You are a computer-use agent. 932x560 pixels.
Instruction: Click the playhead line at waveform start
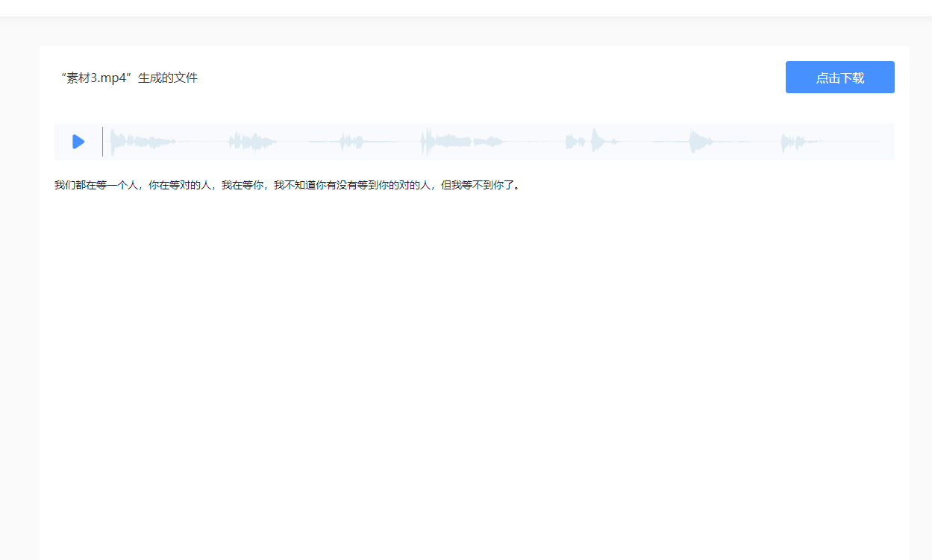102,141
